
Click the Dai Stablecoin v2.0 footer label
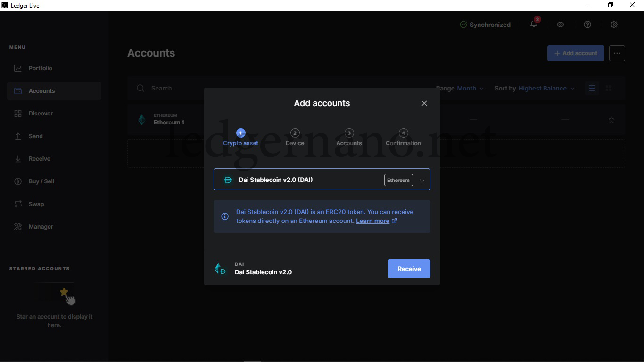pos(263,272)
